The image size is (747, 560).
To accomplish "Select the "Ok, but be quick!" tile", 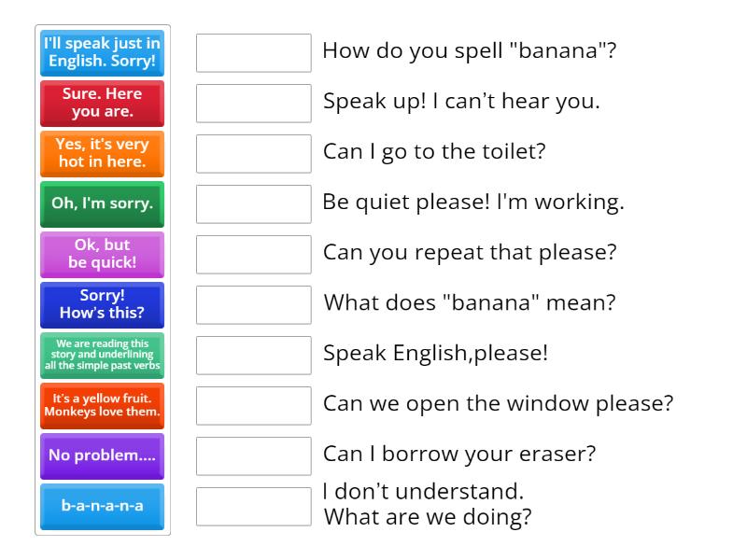I will pyautogui.click(x=102, y=254).
